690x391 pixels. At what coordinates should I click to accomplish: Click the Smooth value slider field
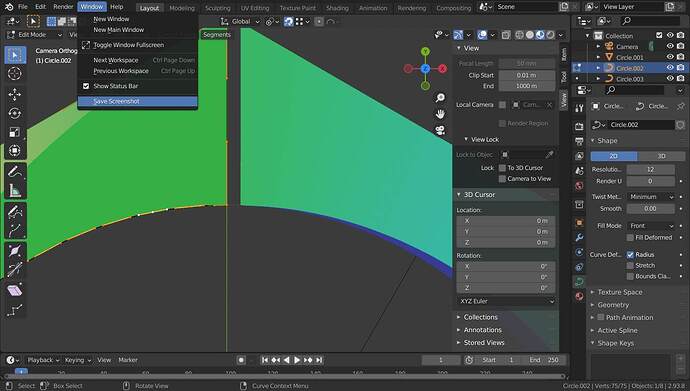(x=650, y=208)
